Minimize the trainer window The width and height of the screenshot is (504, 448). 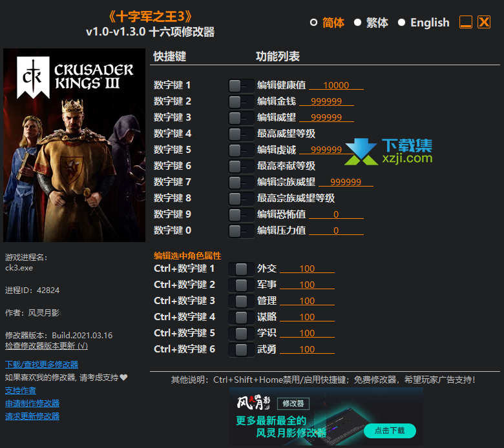coord(465,22)
